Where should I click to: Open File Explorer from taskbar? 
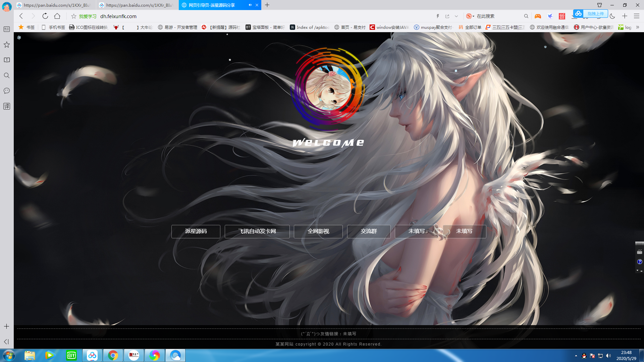(x=30, y=355)
